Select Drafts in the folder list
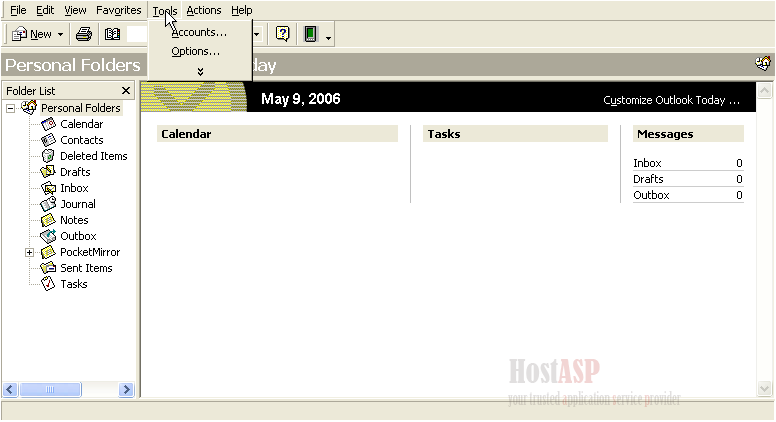The image size is (776, 422). [75, 172]
